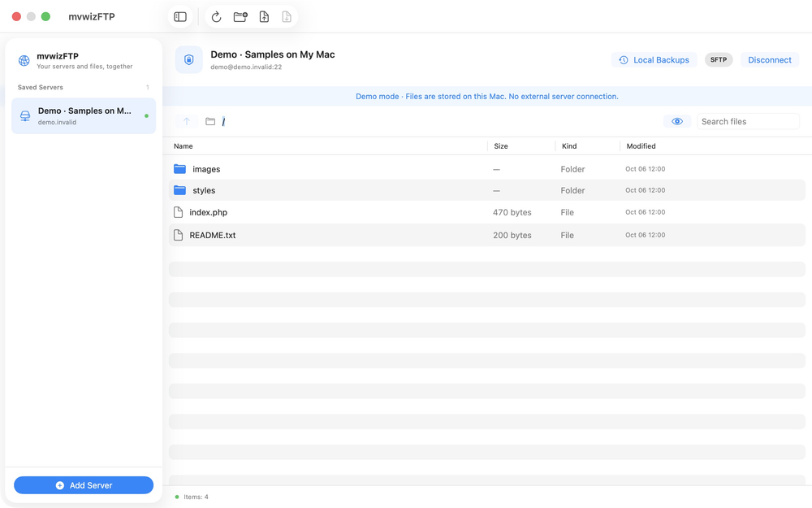Select README.txt file name
The image size is (812, 508).
(x=212, y=235)
